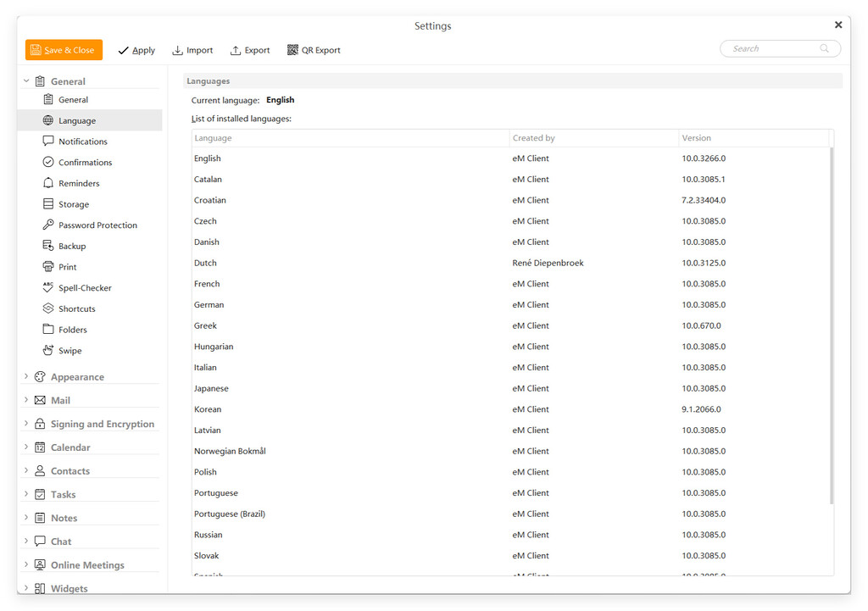This screenshot has width=868, height=611.
Task: Open the Print settings icon
Action: (x=47, y=266)
